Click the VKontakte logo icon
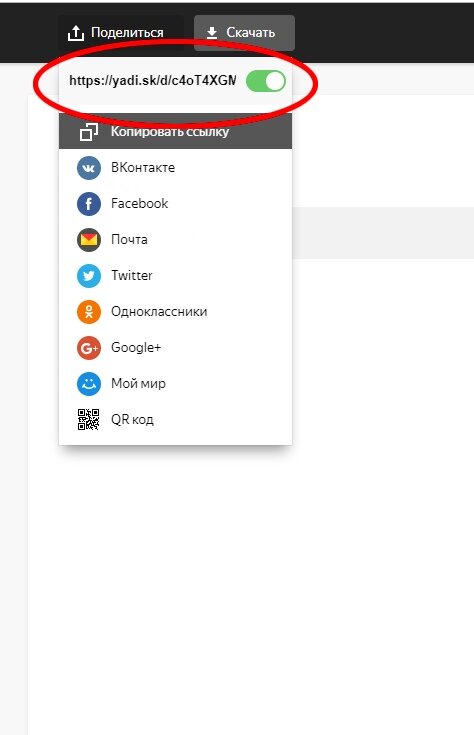The image size is (474, 735). [x=89, y=168]
